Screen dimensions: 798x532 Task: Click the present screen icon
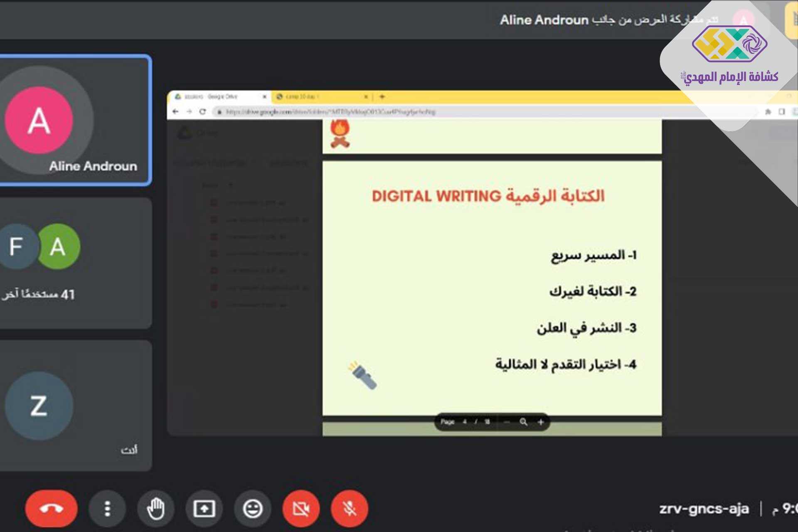(x=204, y=508)
